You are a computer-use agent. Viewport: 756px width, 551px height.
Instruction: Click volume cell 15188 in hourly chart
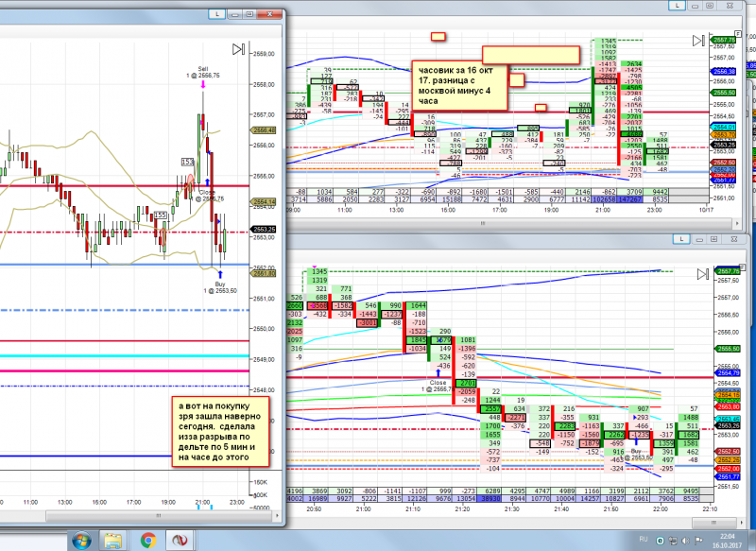[x=451, y=199]
